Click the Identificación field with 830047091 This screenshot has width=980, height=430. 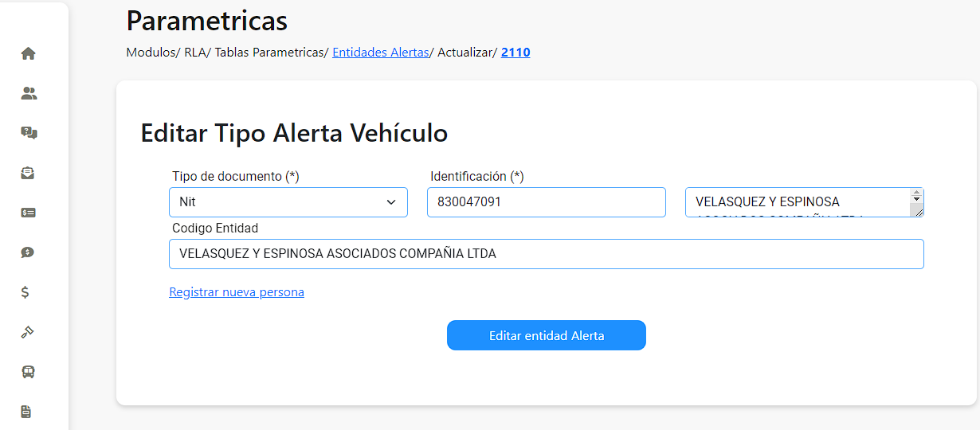click(547, 202)
